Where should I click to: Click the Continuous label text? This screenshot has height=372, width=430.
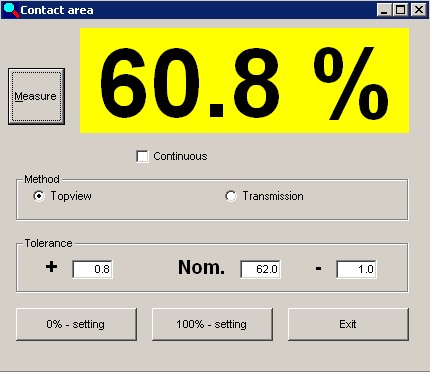pyautogui.click(x=180, y=156)
